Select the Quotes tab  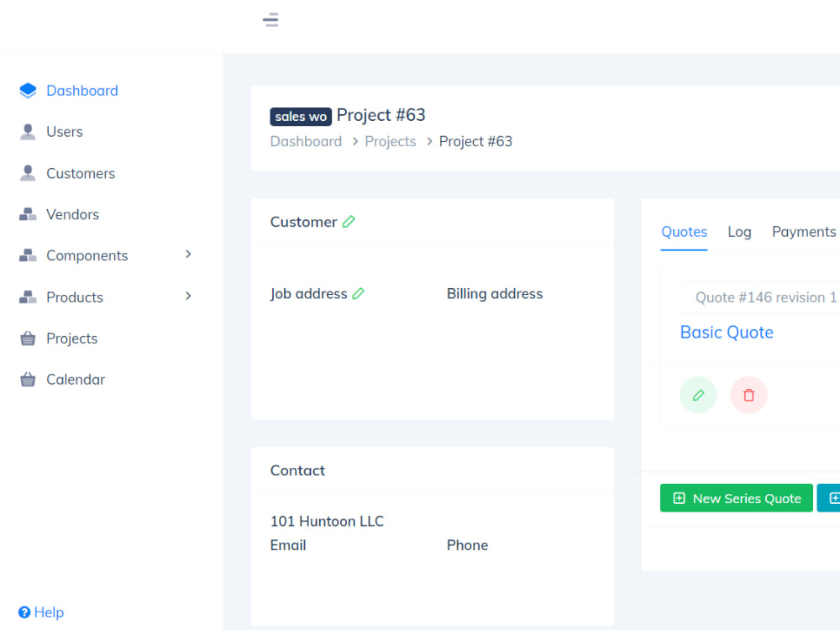pyautogui.click(x=684, y=232)
